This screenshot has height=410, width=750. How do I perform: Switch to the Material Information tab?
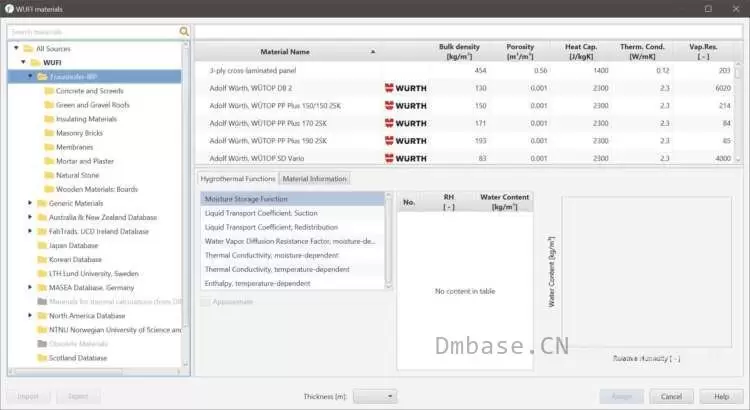tap(314, 178)
